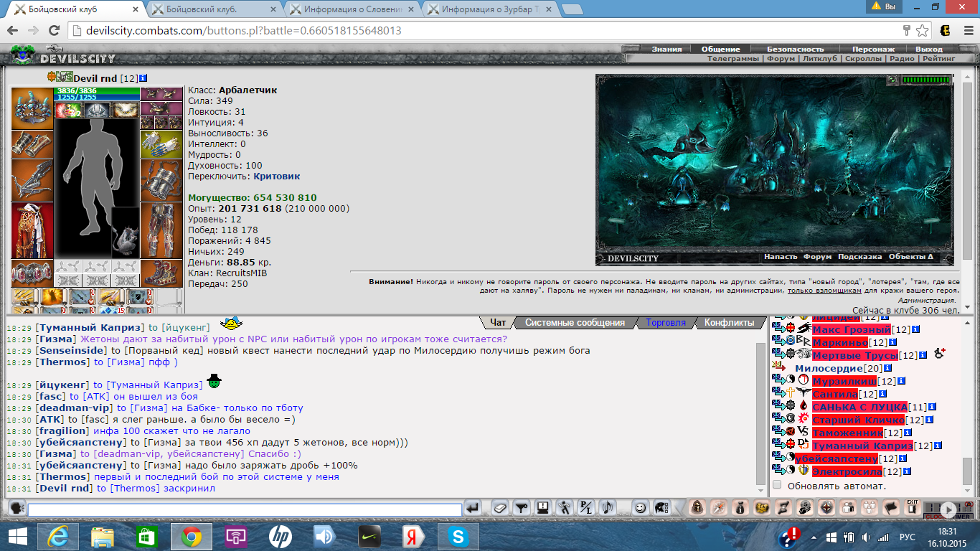
Task: Click private message arrow next to Сантила
Action: (x=778, y=394)
